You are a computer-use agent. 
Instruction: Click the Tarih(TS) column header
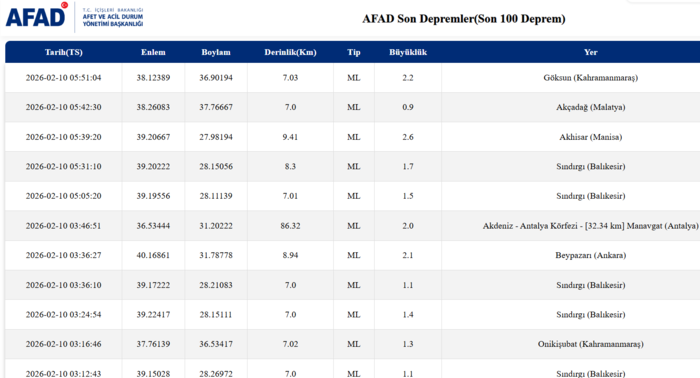pyautogui.click(x=64, y=52)
